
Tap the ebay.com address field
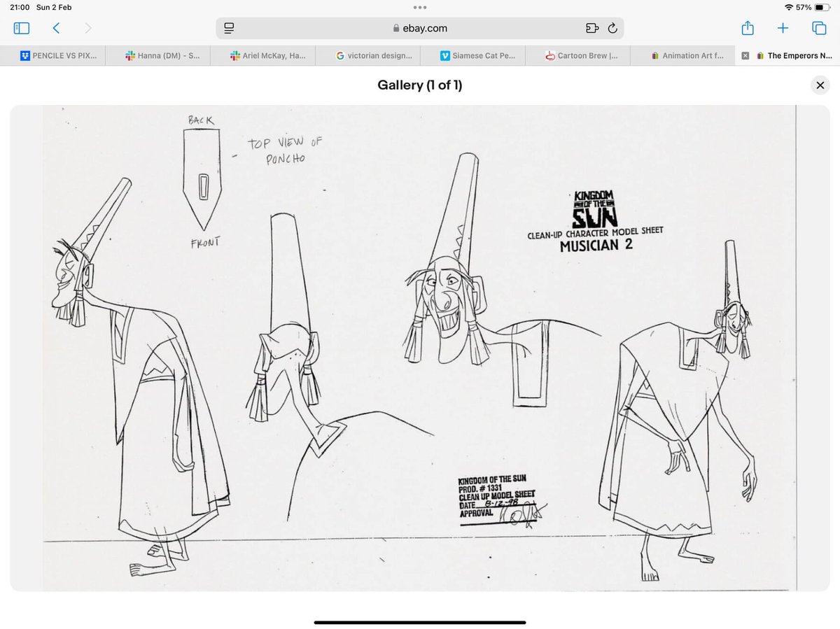(x=420, y=29)
